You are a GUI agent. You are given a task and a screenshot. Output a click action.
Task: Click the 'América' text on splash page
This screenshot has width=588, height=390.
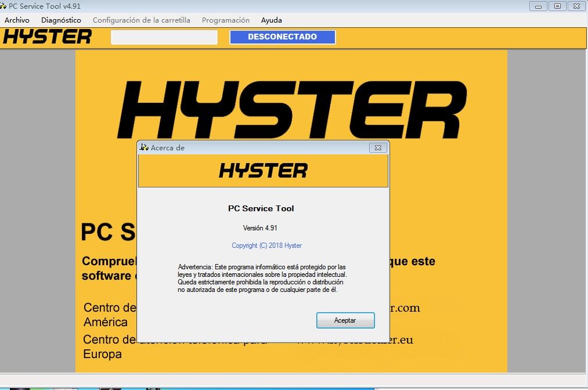pos(106,322)
